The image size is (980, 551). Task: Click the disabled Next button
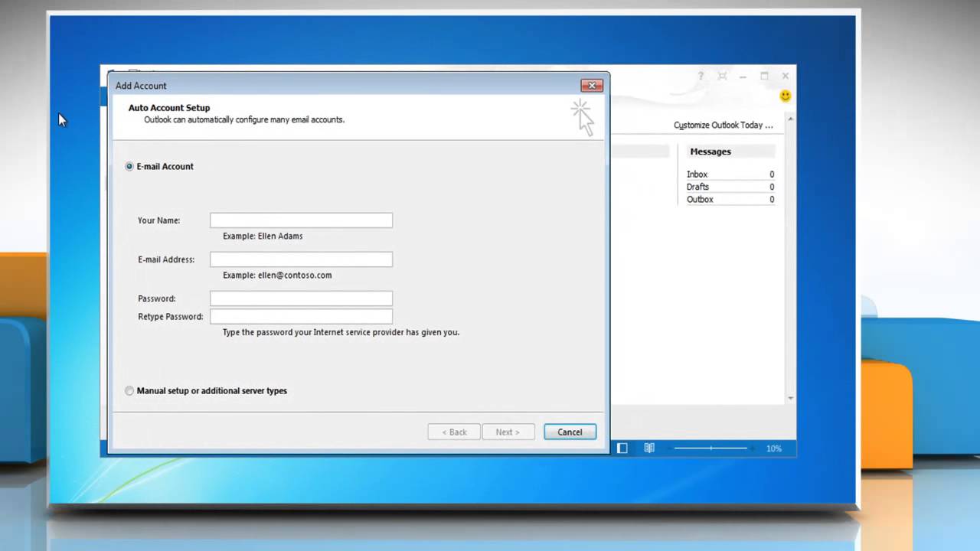click(x=508, y=432)
